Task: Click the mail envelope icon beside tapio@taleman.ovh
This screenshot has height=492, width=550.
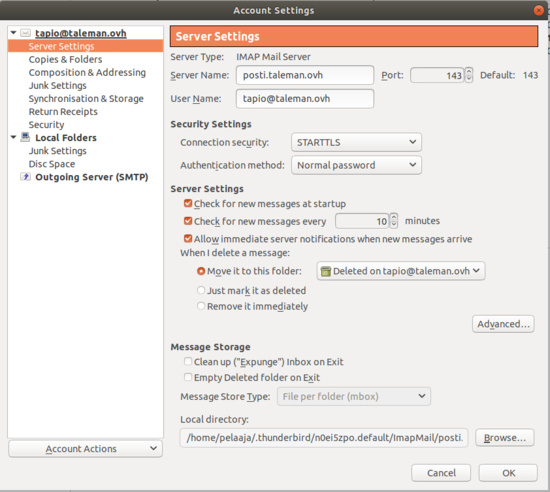Action: (26, 33)
